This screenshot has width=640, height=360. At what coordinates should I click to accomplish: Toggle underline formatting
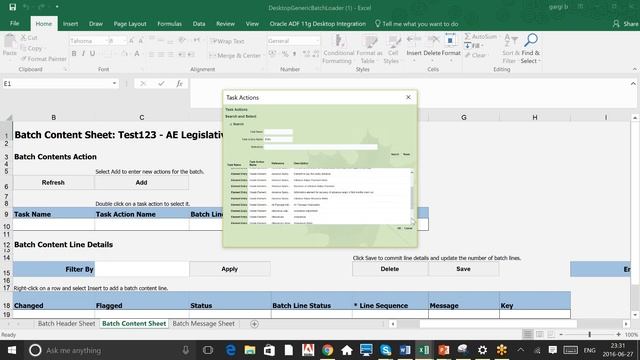[93, 53]
